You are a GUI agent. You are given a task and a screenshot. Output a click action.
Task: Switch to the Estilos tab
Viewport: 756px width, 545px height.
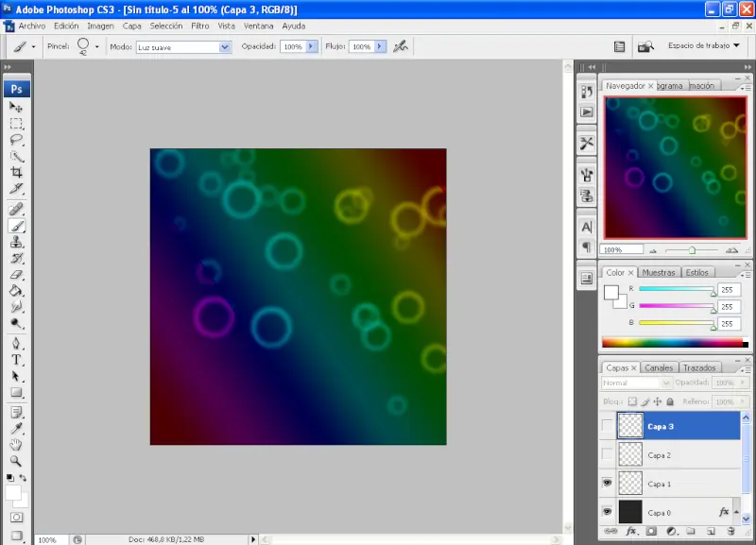pyautogui.click(x=696, y=272)
